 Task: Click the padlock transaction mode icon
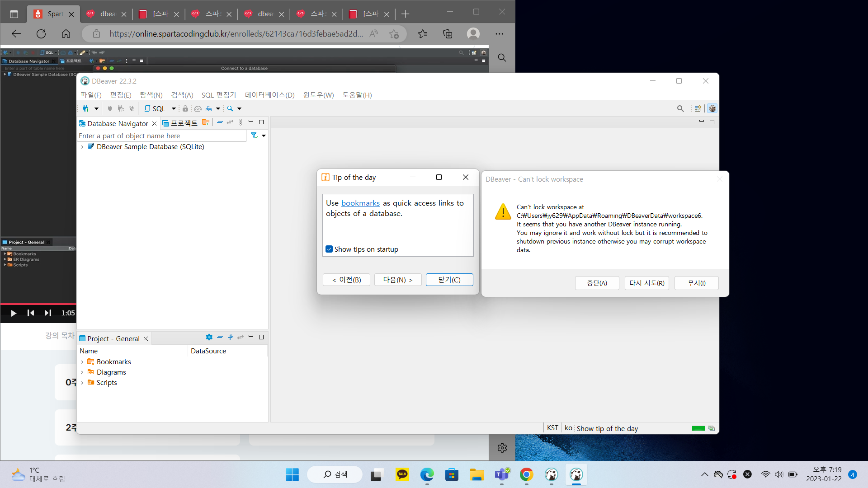tap(185, 108)
